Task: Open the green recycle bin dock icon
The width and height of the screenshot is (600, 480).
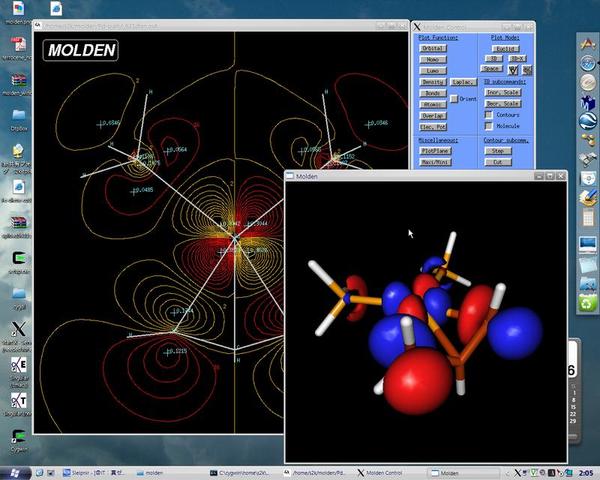Action: pyautogui.click(x=588, y=304)
